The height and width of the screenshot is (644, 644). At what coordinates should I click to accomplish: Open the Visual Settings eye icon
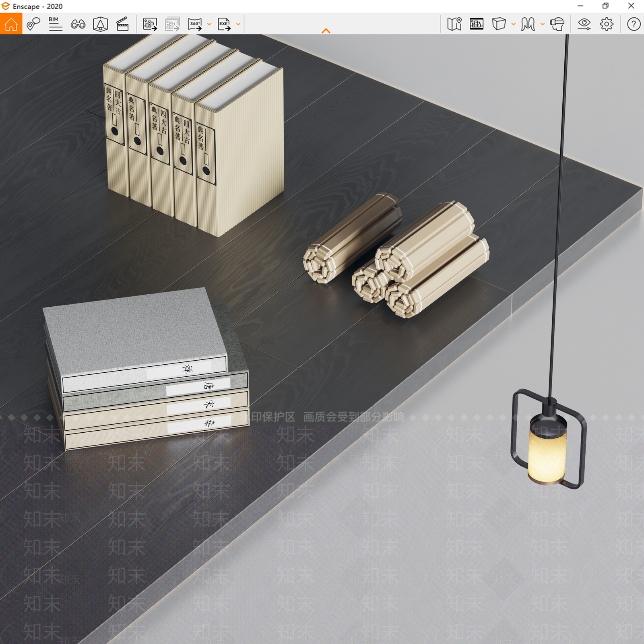(x=584, y=24)
